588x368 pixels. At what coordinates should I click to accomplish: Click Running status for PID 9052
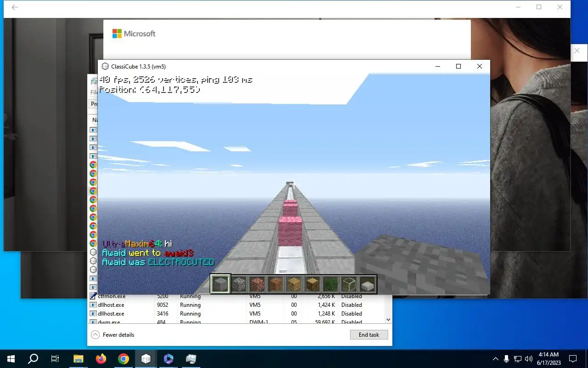pyautogui.click(x=190, y=305)
